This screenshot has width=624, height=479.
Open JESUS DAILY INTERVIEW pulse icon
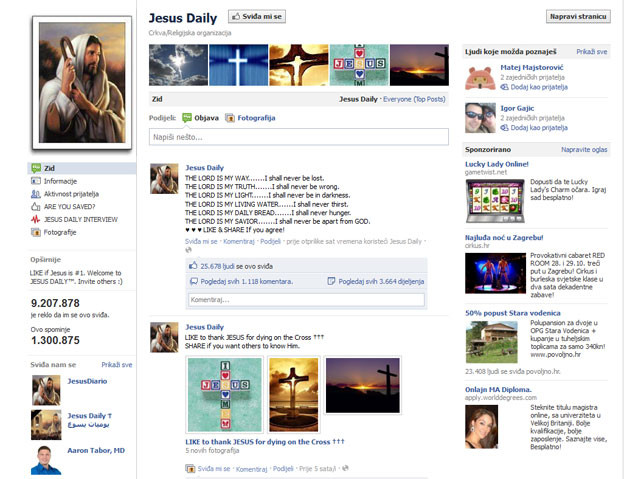36,219
